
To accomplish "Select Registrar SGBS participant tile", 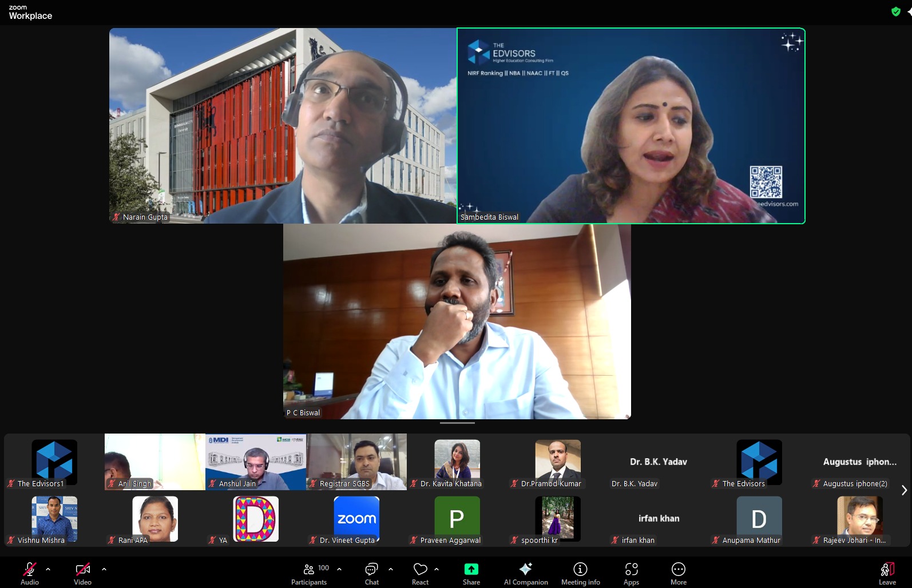I will pos(356,462).
